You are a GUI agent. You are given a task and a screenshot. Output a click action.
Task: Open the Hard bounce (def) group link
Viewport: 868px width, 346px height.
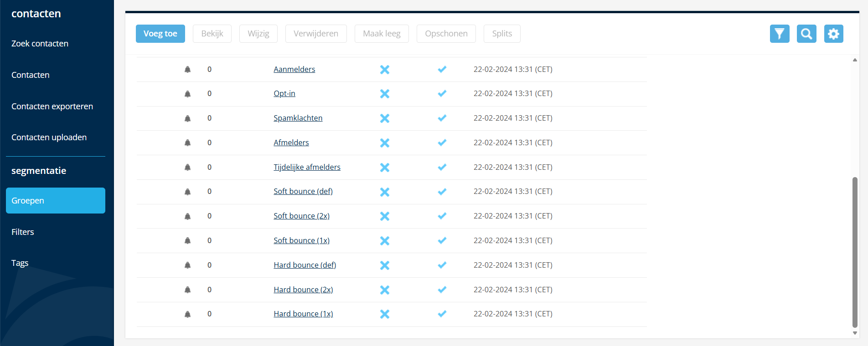(x=305, y=265)
